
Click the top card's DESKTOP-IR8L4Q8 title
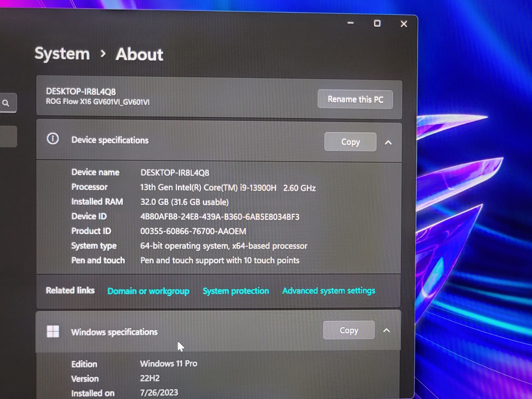pyautogui.click(x=81, y=91)
